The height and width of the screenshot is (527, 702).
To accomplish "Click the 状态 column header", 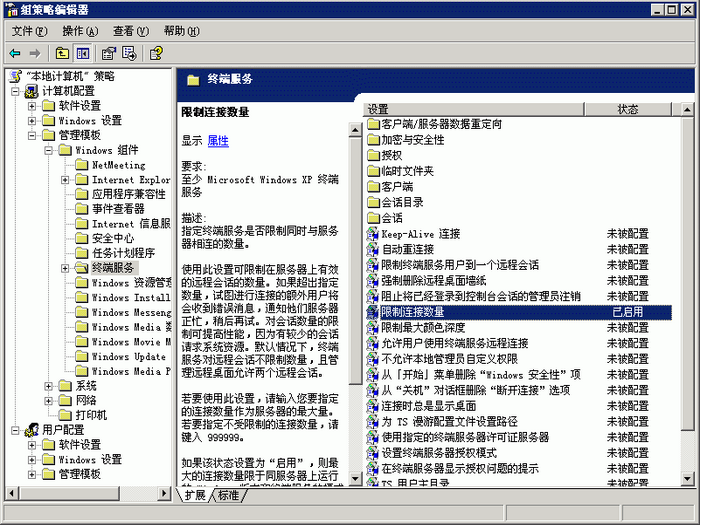I will tap(628, 109).
